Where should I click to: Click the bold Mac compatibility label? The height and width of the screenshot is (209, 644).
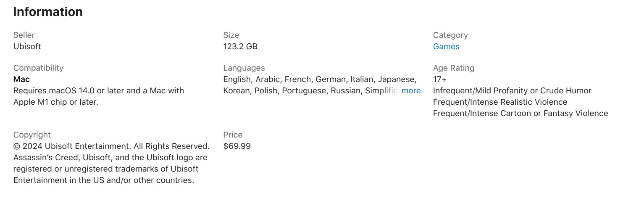(21, 79)
